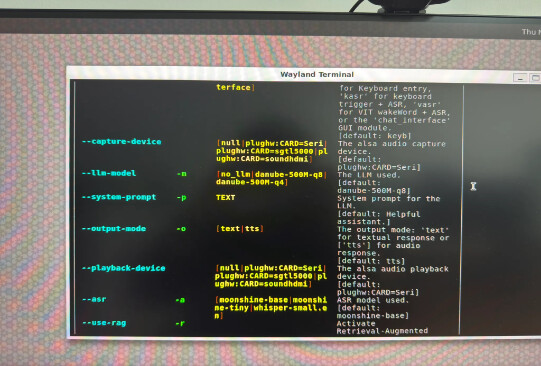Image resolution: width=541 pixels, height=366 pixels.
Task: Click 'The alsa audio capture' description
Action: click(392, 144)
